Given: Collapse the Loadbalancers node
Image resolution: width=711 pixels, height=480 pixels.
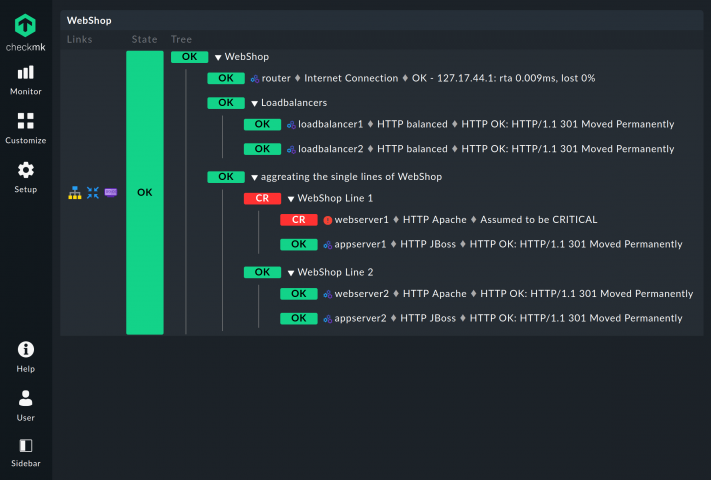Looking at the screenshot, I should point(254,103).
